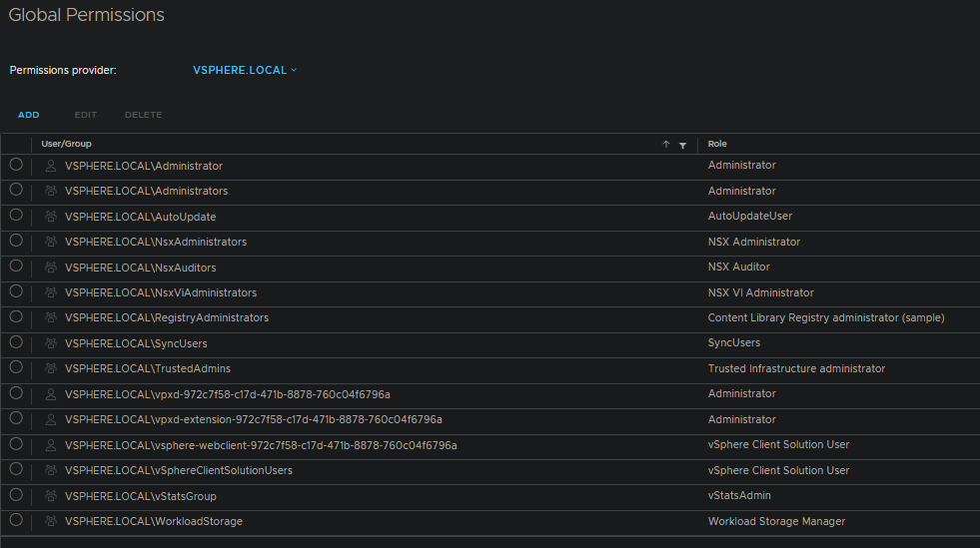Image resolution: width=980 pixels, height=548 pixels.
Task: Click the group icon next to NsxAuditors
Action: point(51,268)
